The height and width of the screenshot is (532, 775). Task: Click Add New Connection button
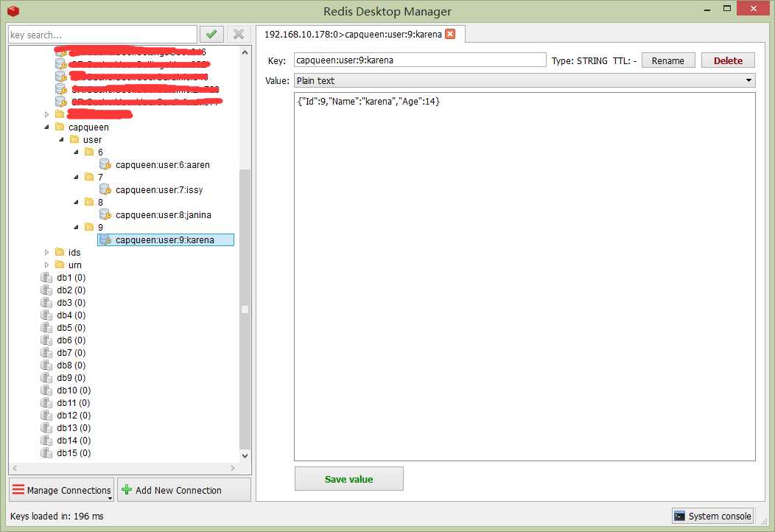[x=184, y=489]
